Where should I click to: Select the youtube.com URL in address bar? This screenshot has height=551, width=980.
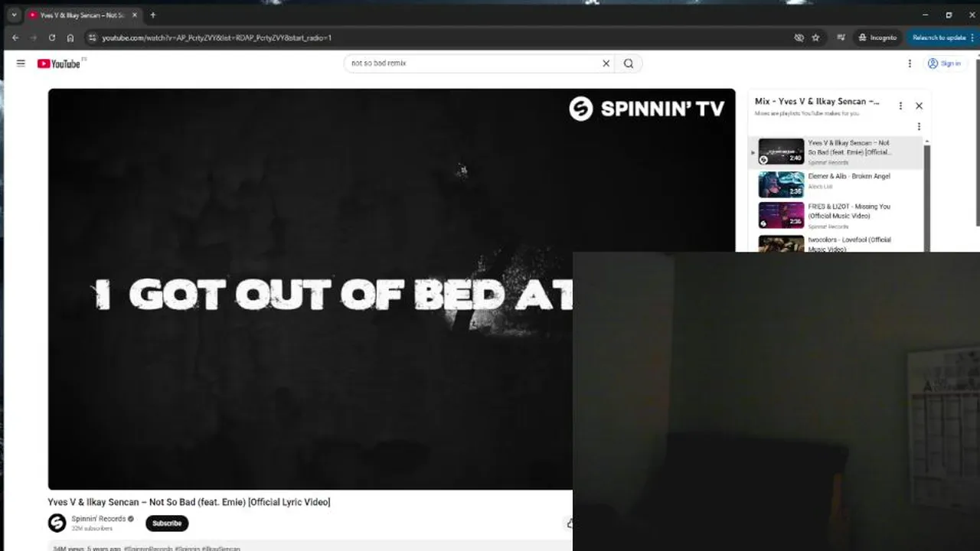(x=217, y=37)
